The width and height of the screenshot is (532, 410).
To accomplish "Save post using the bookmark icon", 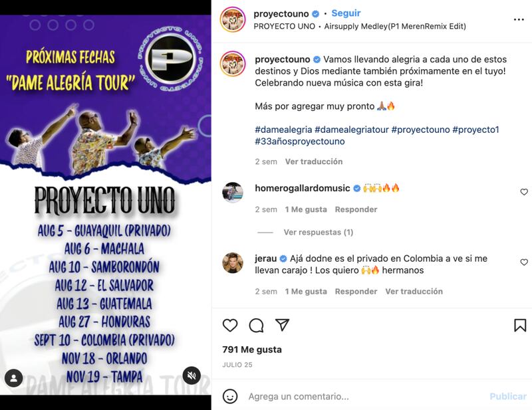I will click(x=520, y=325).
